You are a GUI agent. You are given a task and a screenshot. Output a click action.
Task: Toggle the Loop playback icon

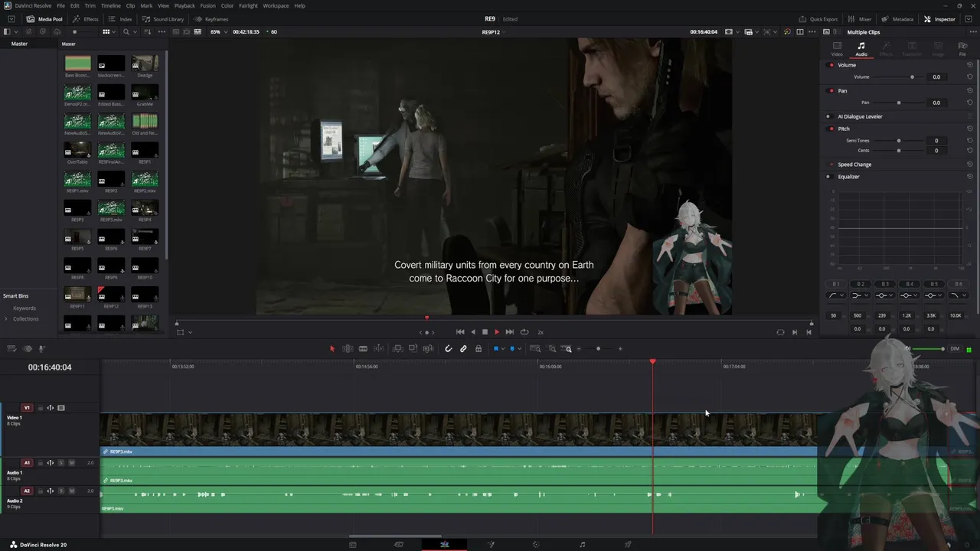point(524,332)
